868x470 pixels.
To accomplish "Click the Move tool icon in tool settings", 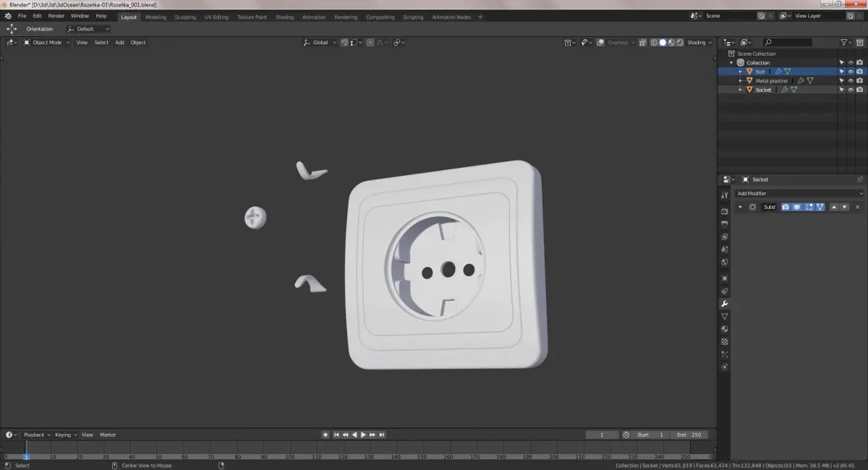I will coord(12,29).
